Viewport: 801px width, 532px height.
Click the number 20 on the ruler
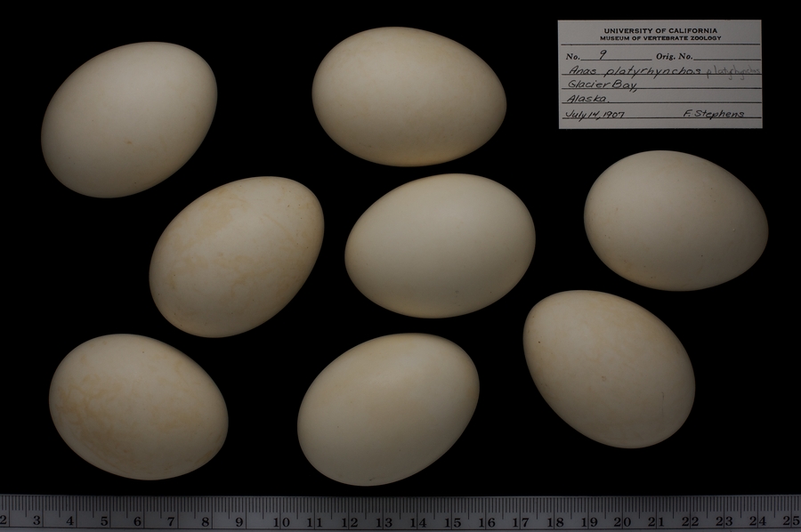click(x=623, y=521)
